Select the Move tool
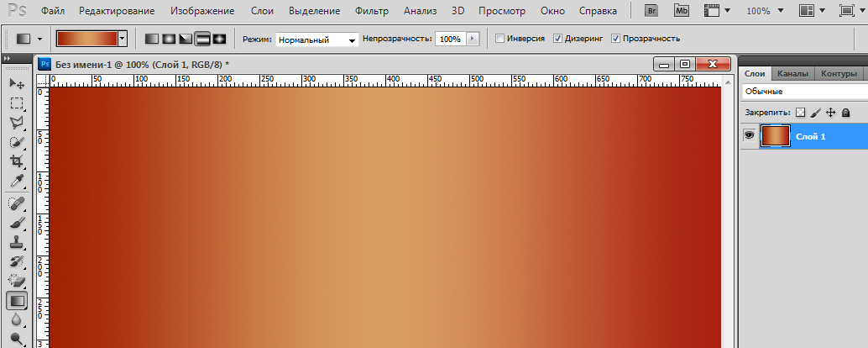Viewport: 868px width, 348px height. pyautogui.click(x=17, y=84)
